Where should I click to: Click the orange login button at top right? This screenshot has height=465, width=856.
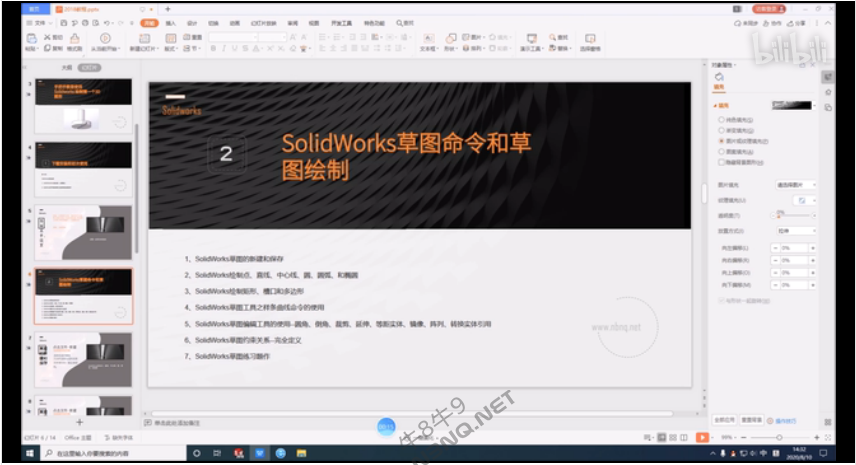pyautogui.click(x=769, y=9)
